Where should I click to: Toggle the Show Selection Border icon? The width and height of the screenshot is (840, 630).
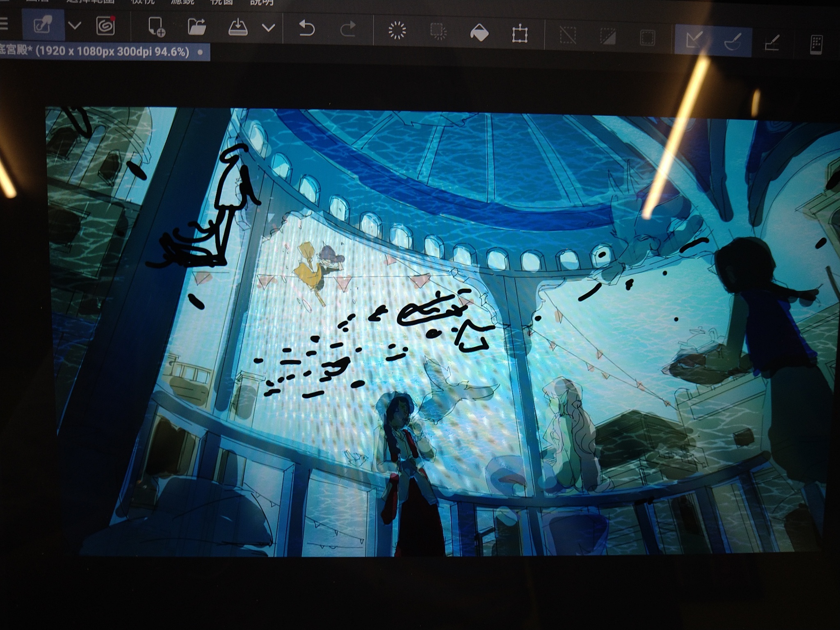[x=647, y=38]
